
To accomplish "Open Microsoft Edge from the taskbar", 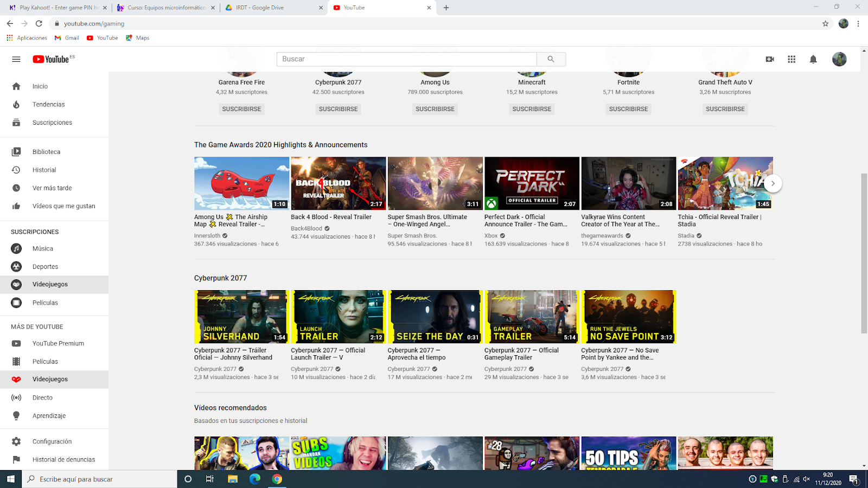I will pyautogui.click(x=254, y=479).
